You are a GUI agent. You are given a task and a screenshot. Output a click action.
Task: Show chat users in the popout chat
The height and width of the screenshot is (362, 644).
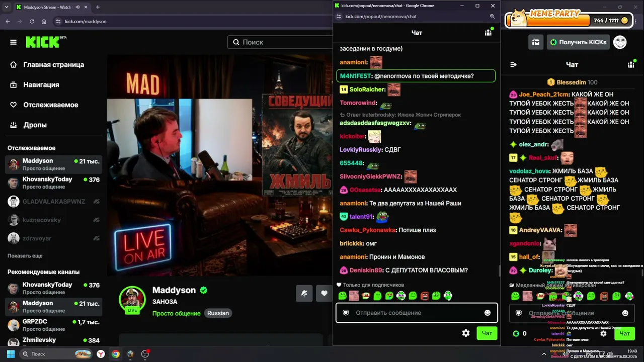(x=488, y=33)
